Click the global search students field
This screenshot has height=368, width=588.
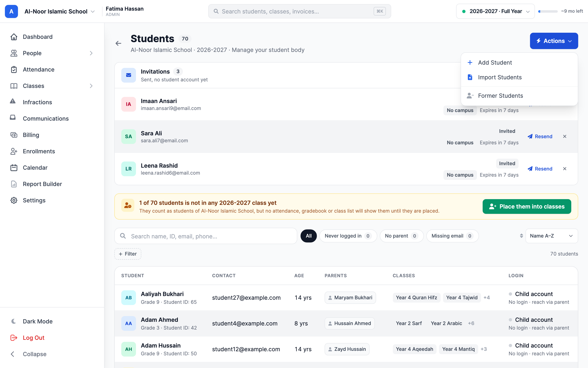pos(299,11)
